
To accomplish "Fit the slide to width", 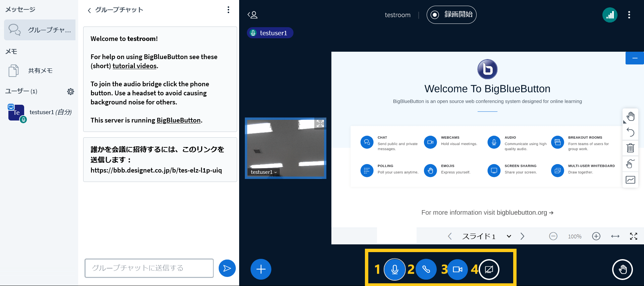I will (x=615, y=236).
